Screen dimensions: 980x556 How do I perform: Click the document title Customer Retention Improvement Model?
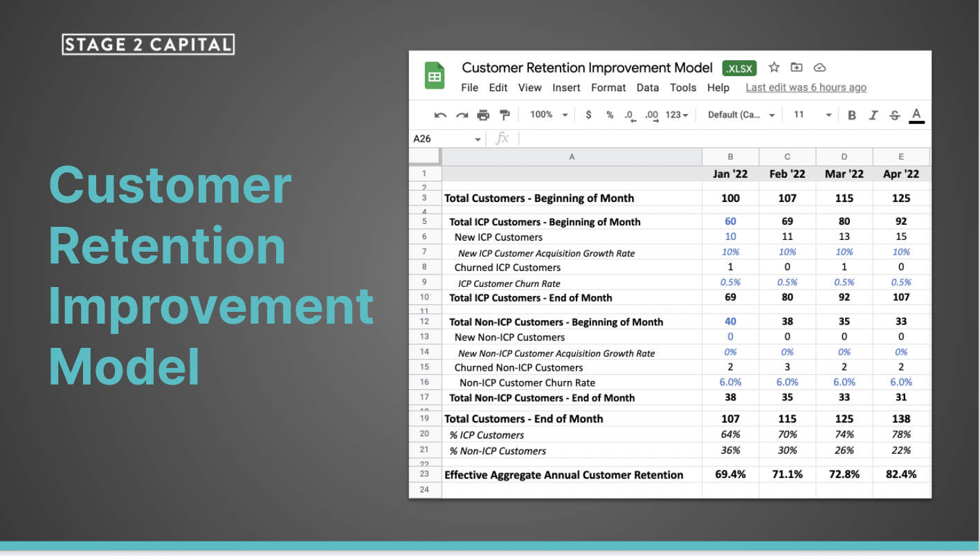pos(587,68)
